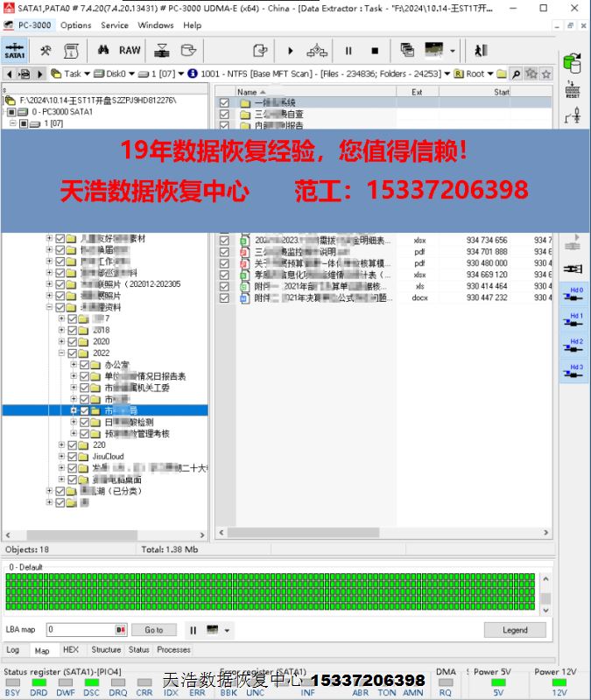Expand the 2020 folder tree node
The height and width of the screenshot is (700, 591).
[x=62, y=342]
